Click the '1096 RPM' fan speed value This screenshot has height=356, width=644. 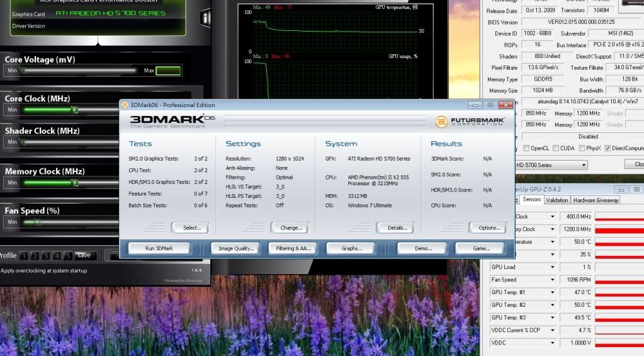tap(577, 280)
